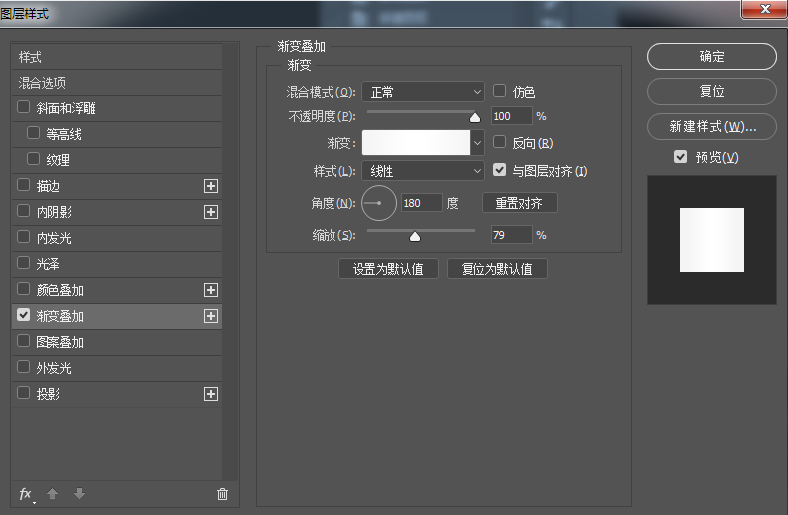Open the fx effects menu icon
The width and height of the screenshot is (788, 515).
26,494
